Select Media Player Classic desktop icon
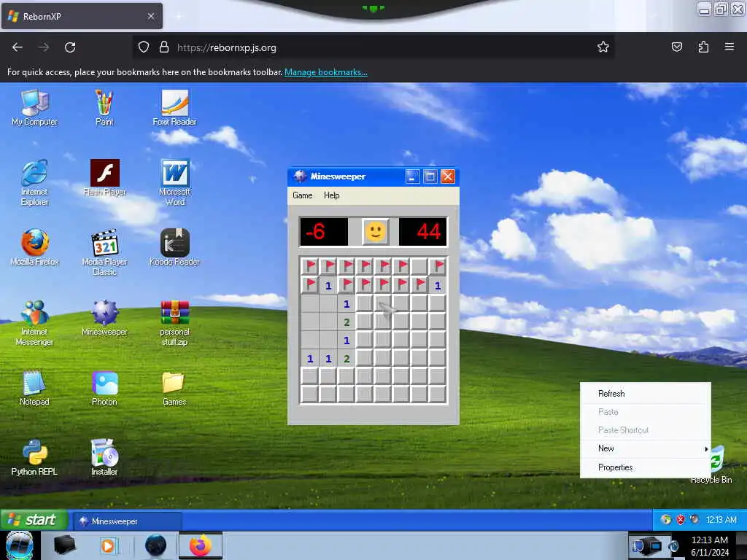 tap(104, 253)
